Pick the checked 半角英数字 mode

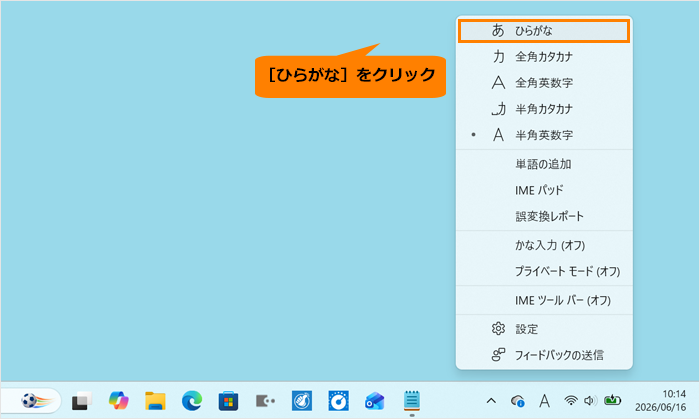544,135
